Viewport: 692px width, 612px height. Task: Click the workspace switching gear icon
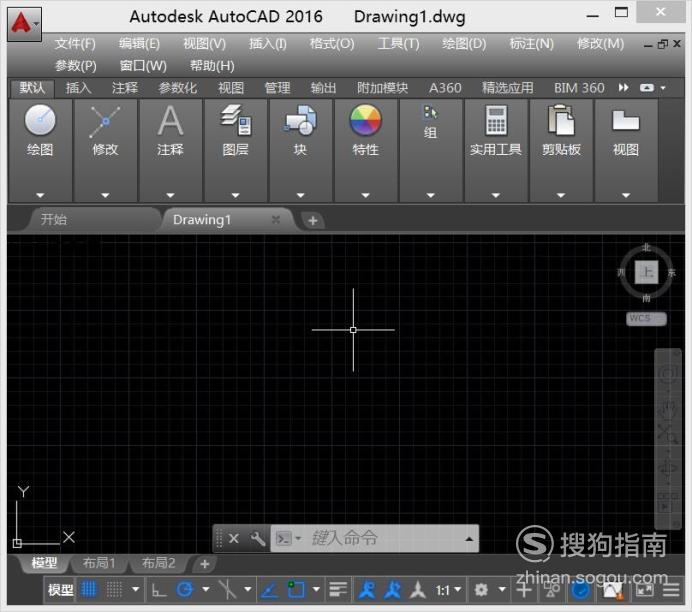click(481, 589)
